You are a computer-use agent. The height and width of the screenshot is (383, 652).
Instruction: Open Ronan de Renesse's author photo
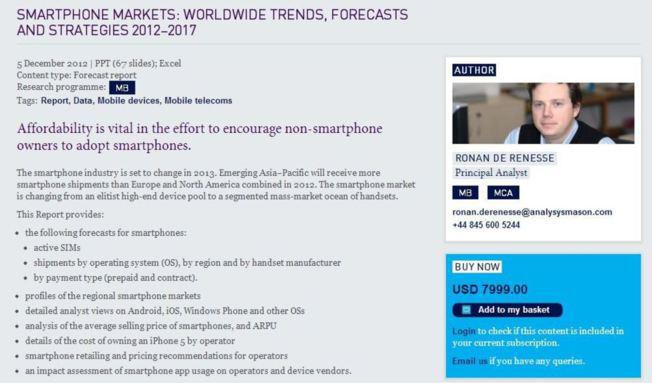click(x=543, y=113)
